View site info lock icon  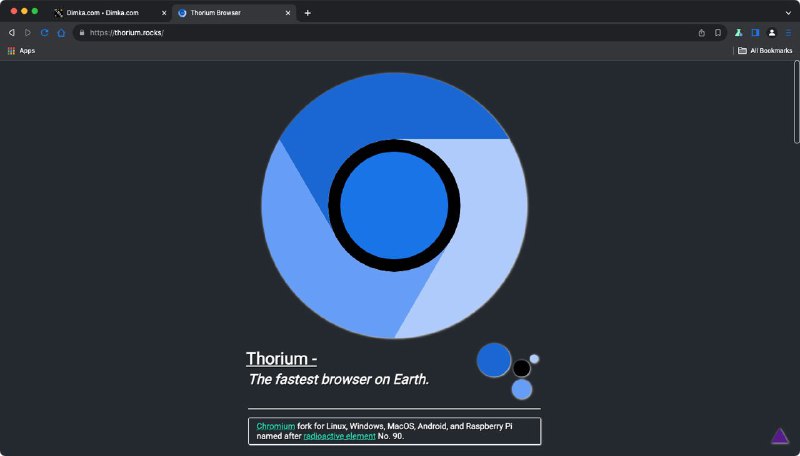point(82,33)
